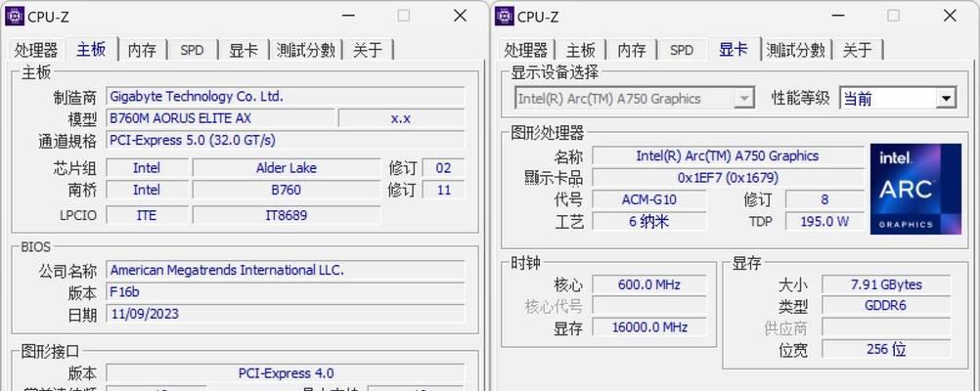Screen dimensions: 980x391
Task: Open SPD tab in the right window
Action: (682, 50)
